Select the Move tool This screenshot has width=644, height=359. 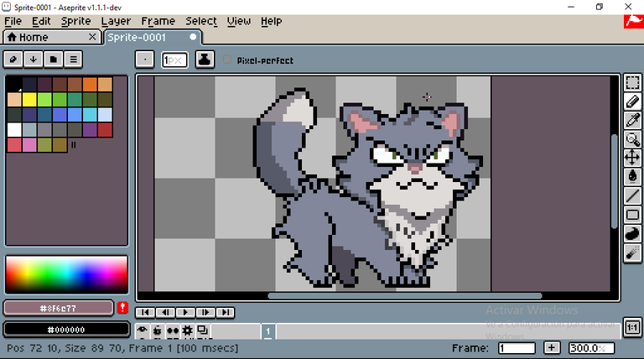coord(632,158)
